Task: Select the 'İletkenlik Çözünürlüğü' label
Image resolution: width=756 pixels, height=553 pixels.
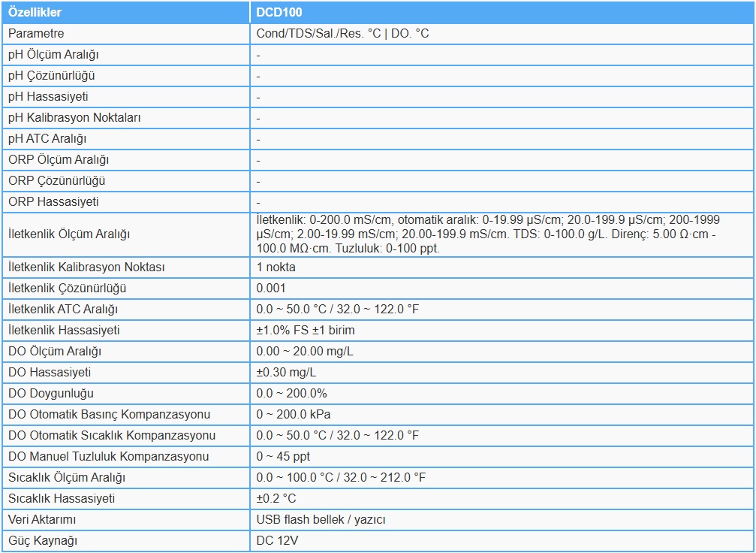Action: pyautogui.click(x=67, y=288)
